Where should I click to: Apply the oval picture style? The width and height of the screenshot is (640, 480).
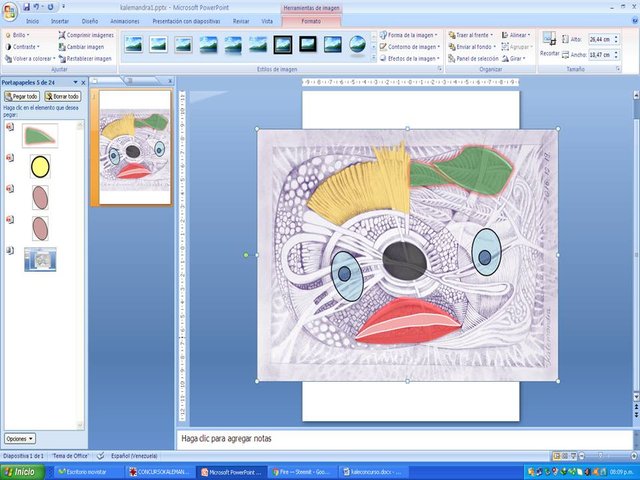click(x=358, y=44)
